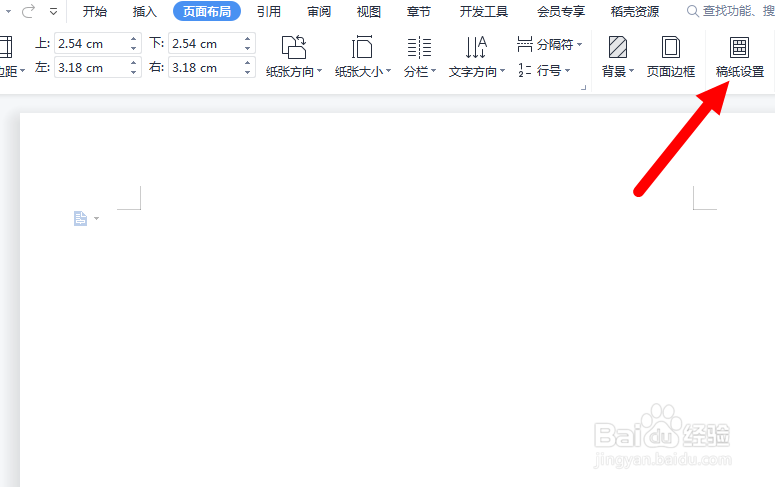Select the 页面布局 tab
Screen dimensions: 775x487
[x=207, y=11]
